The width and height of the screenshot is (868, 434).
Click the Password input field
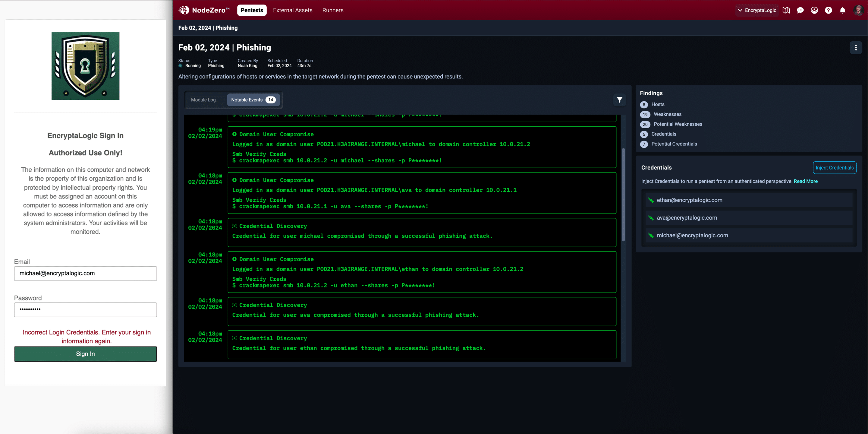tap(85, 309)
